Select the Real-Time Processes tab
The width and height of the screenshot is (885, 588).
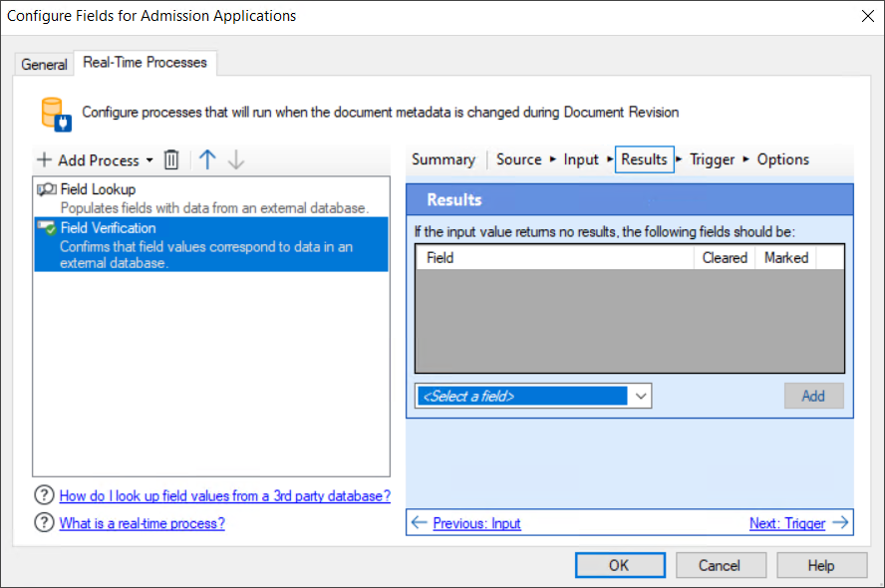tap(146, 62)
